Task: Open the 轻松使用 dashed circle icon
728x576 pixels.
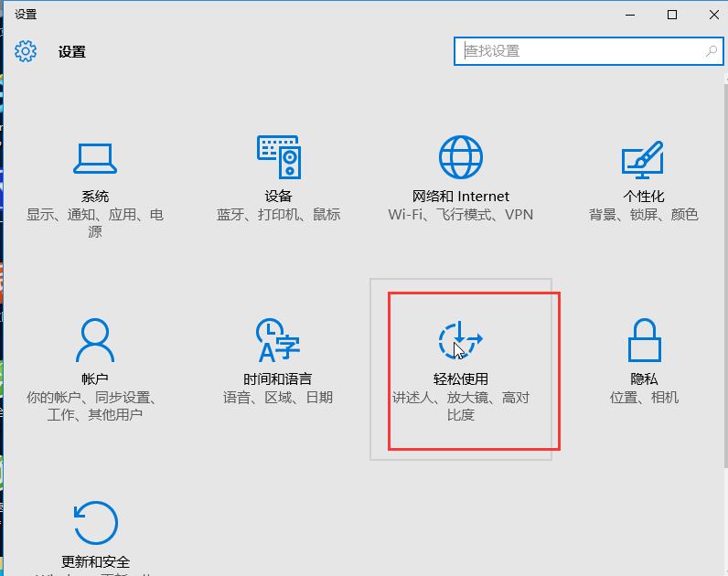Action: (x=460, y=341)
